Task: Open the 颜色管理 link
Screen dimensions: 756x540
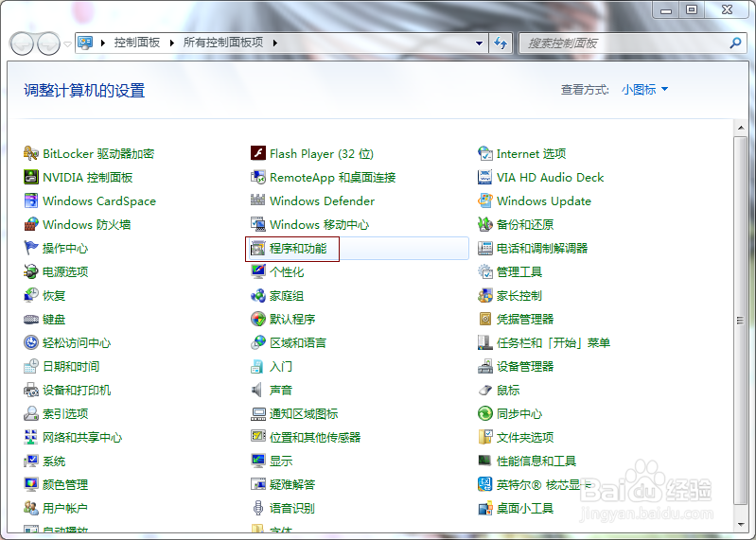Action: click(x=65, y=484)
